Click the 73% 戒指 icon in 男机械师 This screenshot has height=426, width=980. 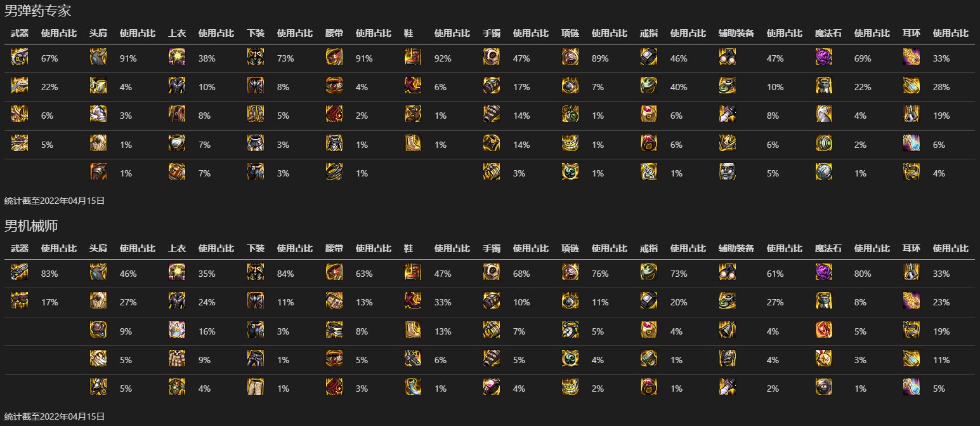tap(649, 274)
